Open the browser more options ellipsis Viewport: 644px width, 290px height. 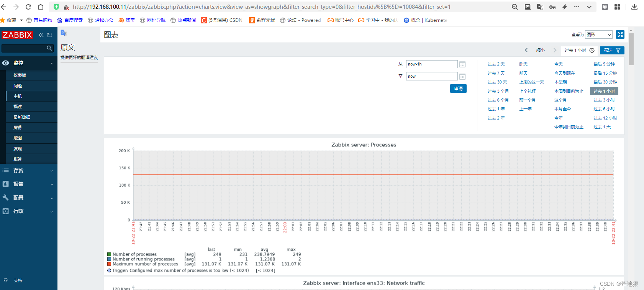click(577, 7)
